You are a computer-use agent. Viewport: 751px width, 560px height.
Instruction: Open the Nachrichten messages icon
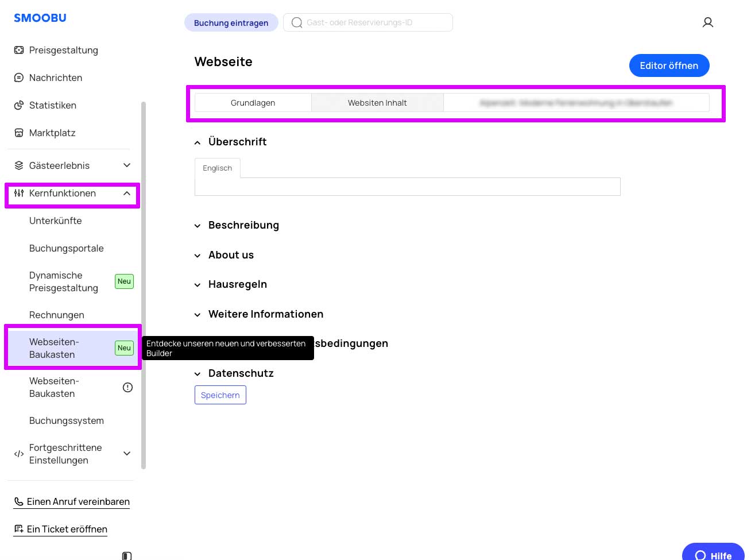point(18,78)
